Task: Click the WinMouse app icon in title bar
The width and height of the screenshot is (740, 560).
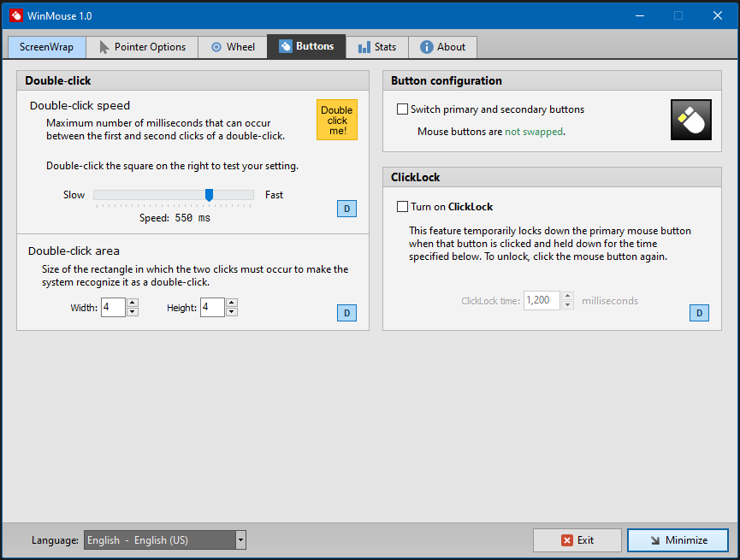Action: pos(16,15)
